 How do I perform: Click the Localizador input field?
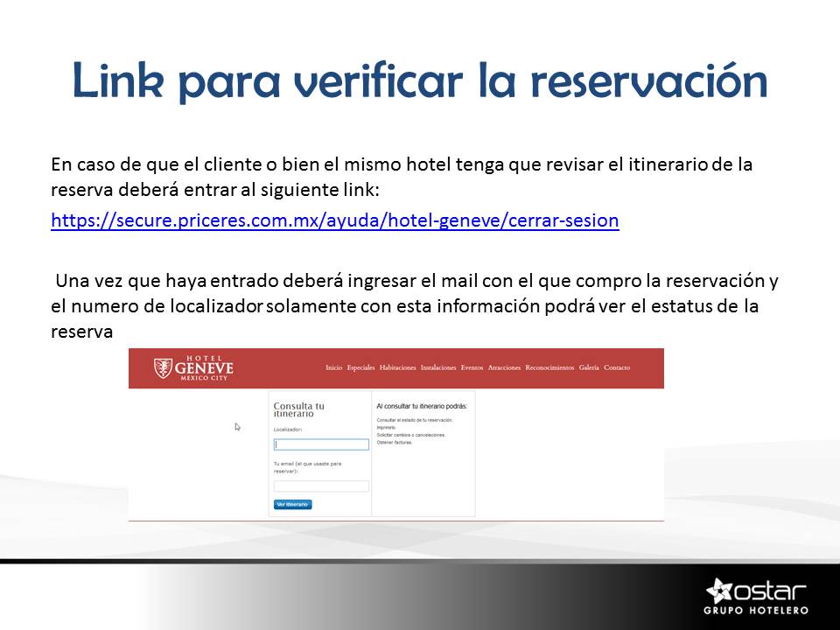[321, 444]
